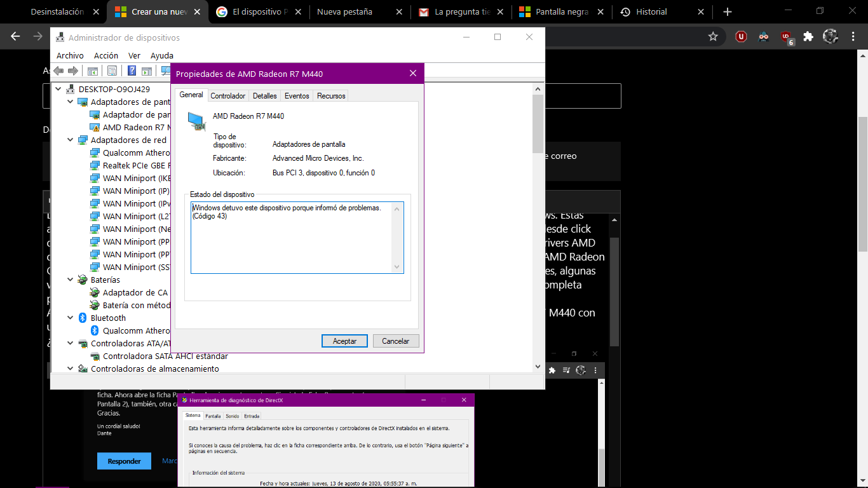
Task: Switch to the Controlador tab
Action: pyautogui.click(x=227, y=96)
